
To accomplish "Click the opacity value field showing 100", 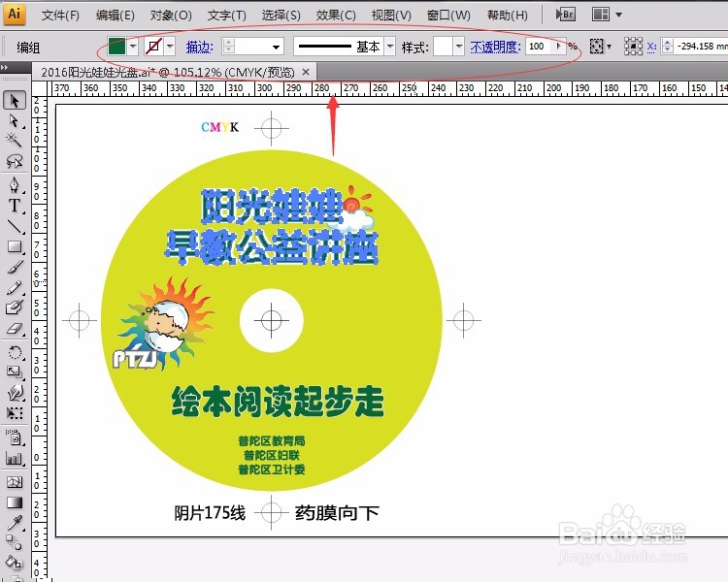I will [539, 47].
